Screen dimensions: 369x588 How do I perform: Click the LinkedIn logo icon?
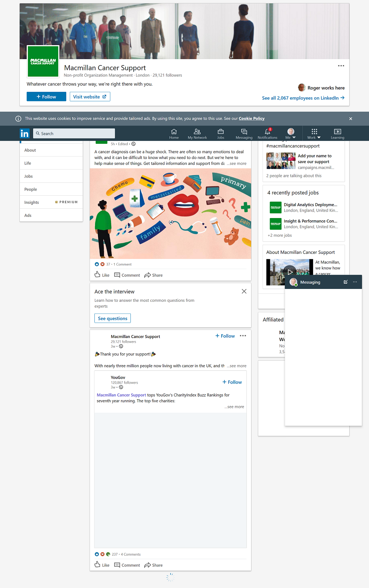[25, 133]
